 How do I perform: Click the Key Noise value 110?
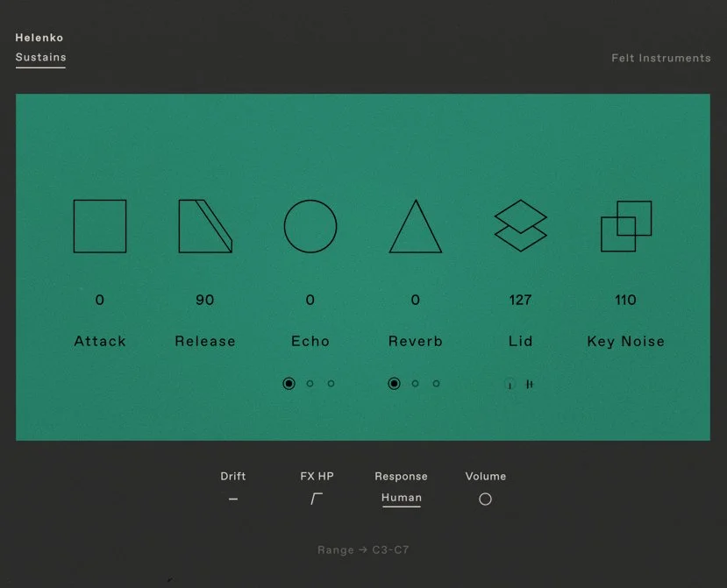tap(625, 300)
